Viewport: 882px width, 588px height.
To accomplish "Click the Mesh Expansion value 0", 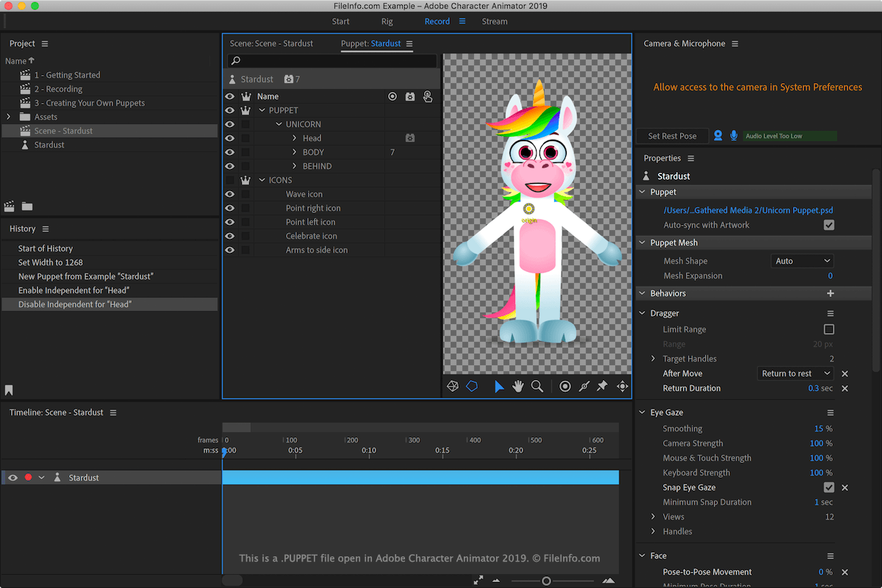I will pos(831,276).
